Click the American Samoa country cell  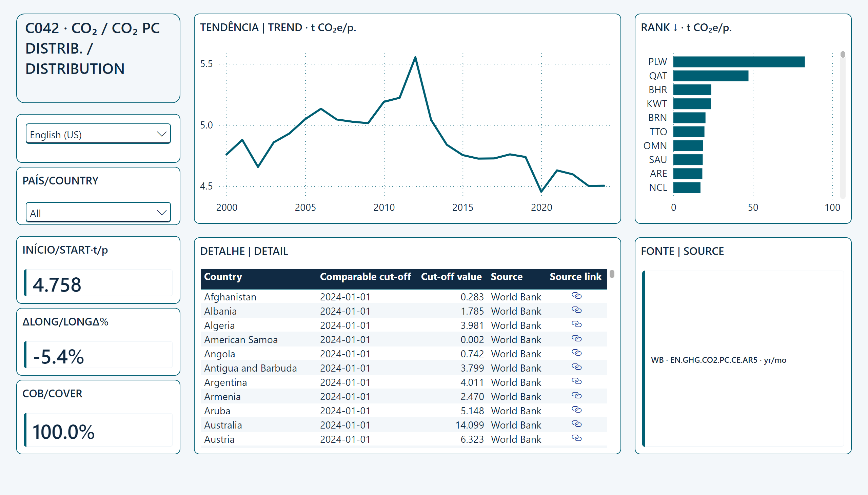(x=241, y=340)
